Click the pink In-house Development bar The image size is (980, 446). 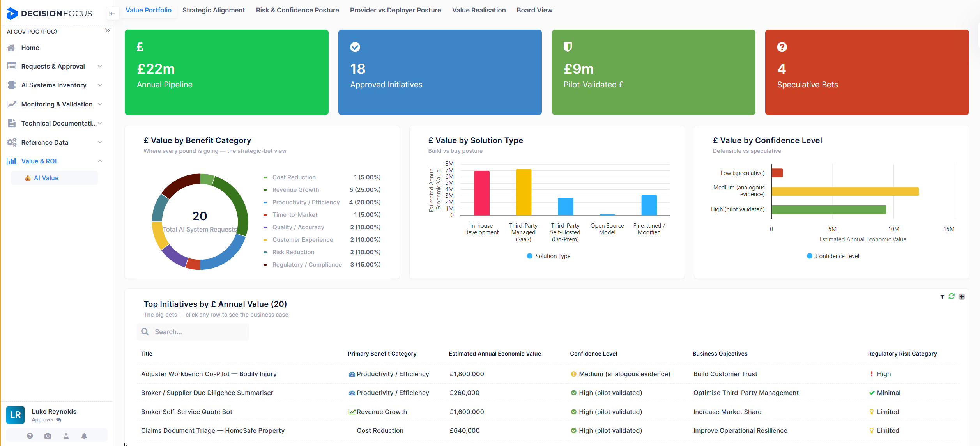(x=481, y=193)
